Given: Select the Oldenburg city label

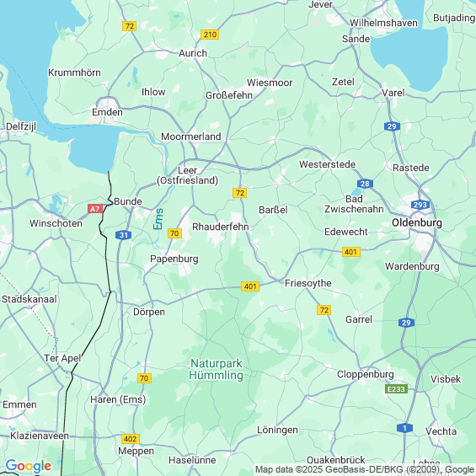Looking at the screenshot, I should tap(417, 222).
